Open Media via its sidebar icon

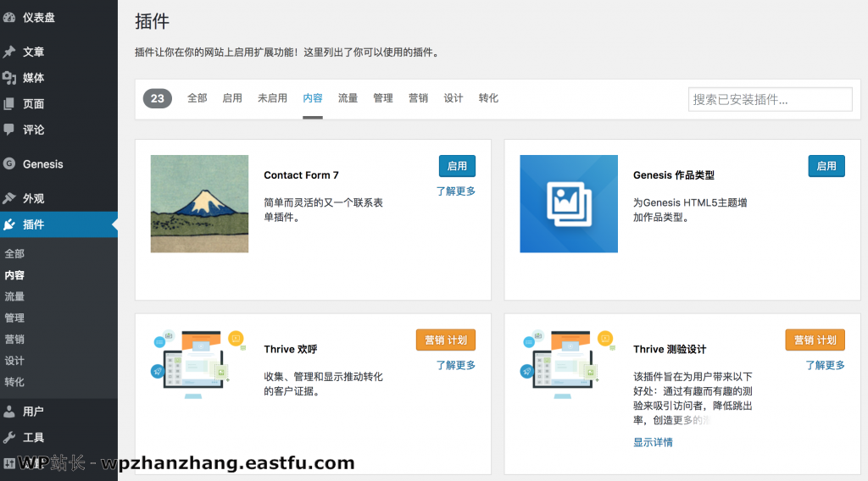click(9, 78)
